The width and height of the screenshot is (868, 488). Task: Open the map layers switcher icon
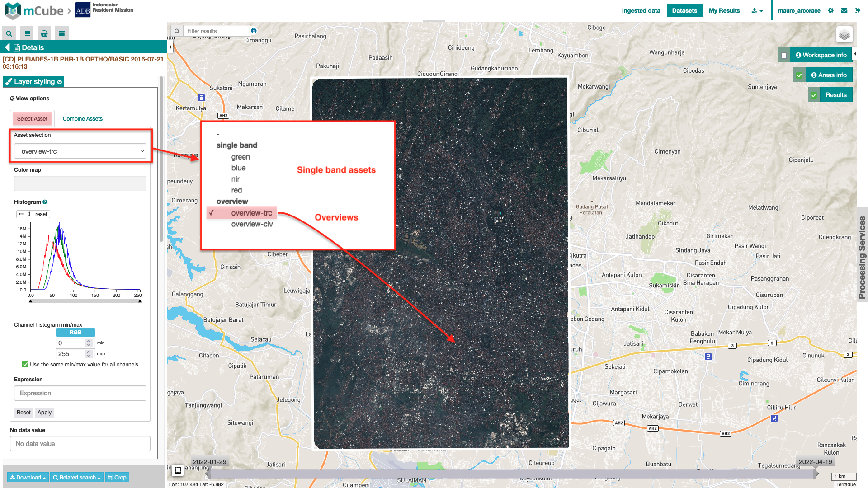[844, 35]
